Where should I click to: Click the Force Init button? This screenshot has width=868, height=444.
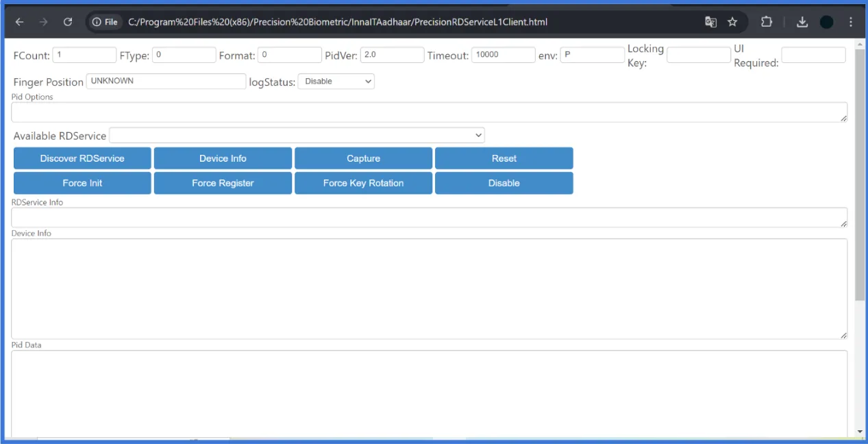pyautogui.click(x=82, y=183)
